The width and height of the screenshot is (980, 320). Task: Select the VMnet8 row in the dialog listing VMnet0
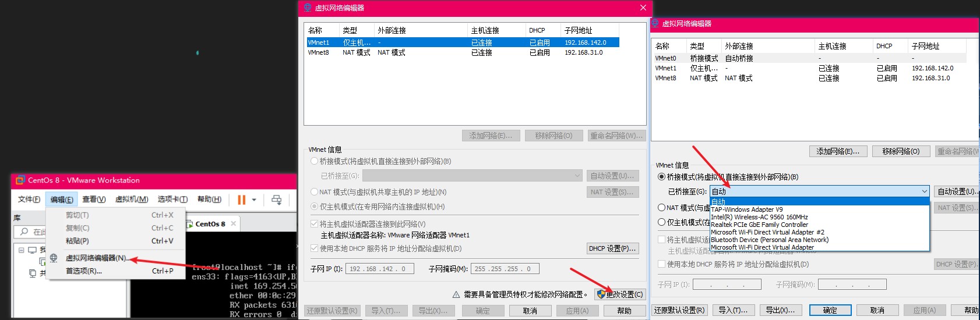tap(810, 78)
